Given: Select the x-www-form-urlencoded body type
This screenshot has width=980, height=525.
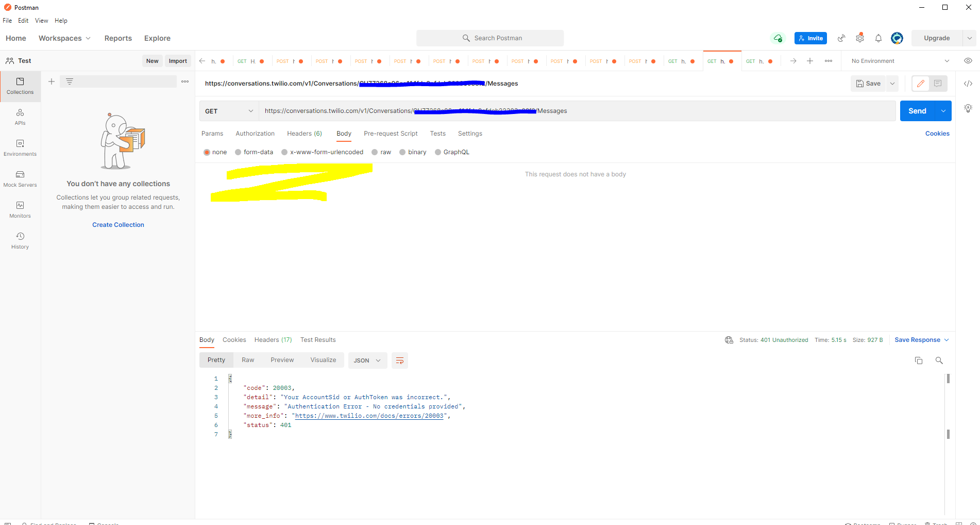Looking at the screenshot, I should (284, 152).
